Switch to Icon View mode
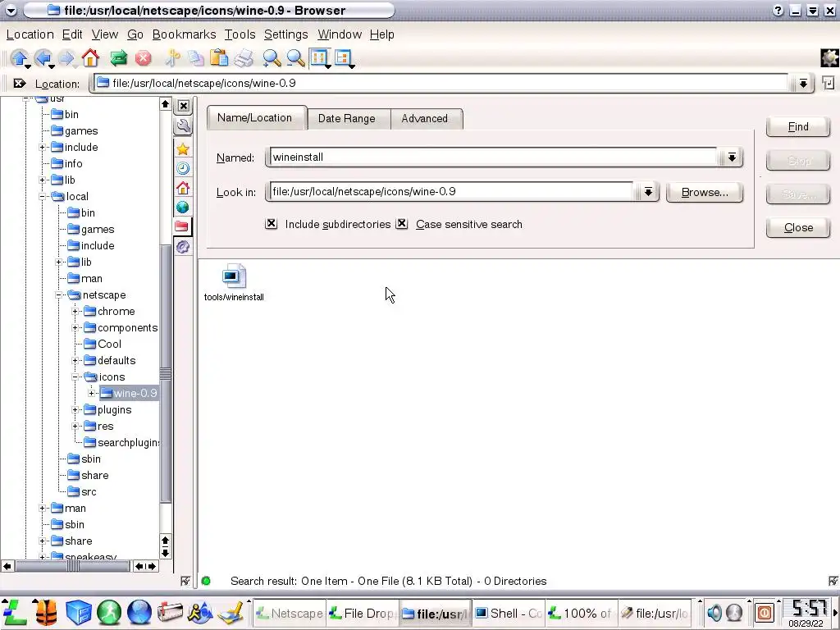 (320, 58)
